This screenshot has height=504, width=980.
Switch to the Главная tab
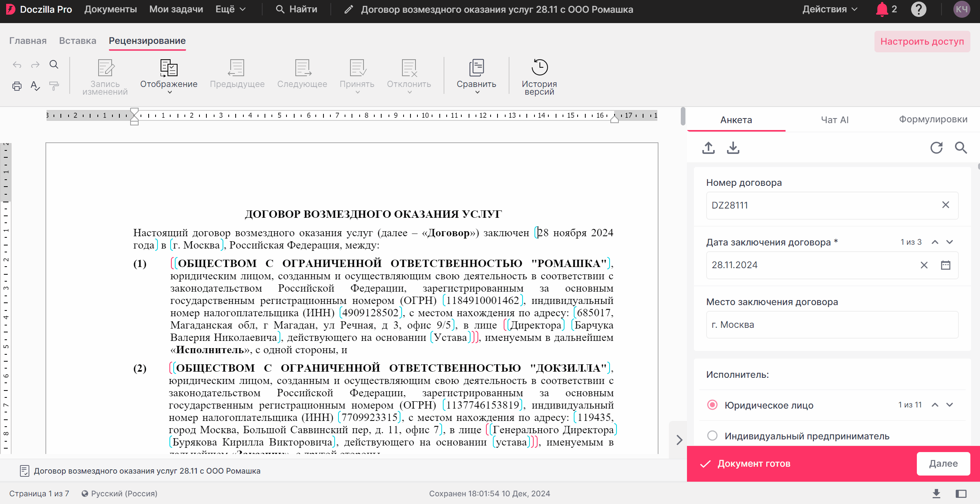coord(28,41)
